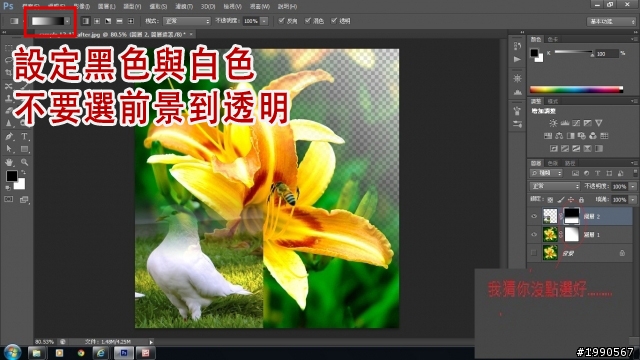This screenshot has width=640, height=360.
Task: Switch to the Paths tab
Action: 570,163
